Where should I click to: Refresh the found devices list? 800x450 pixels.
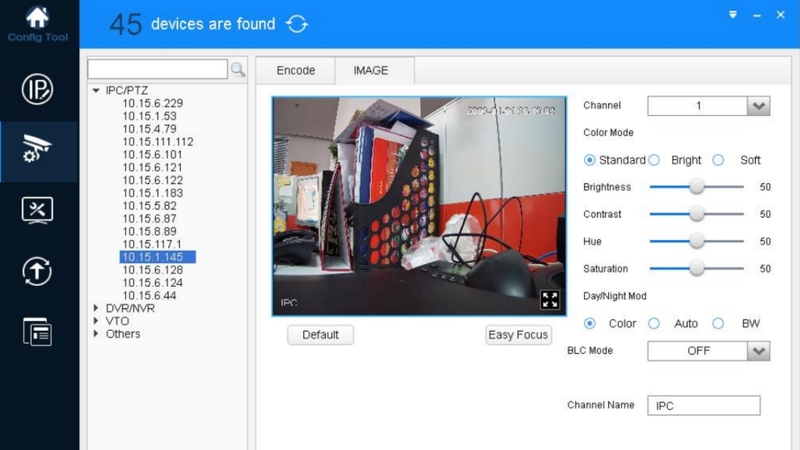coord(297,24)
